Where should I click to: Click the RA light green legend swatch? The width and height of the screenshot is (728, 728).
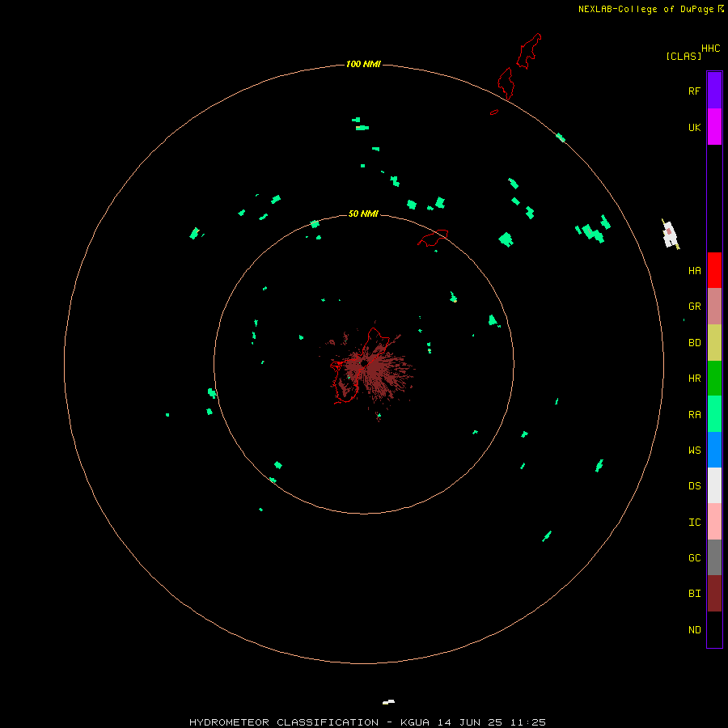pyautogui.click(x=714, y=414)
